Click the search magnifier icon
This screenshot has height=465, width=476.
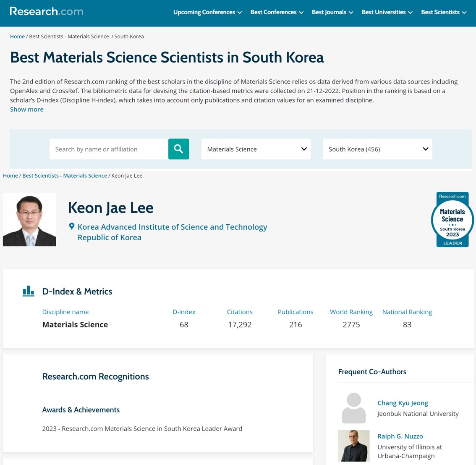[178, 149]
